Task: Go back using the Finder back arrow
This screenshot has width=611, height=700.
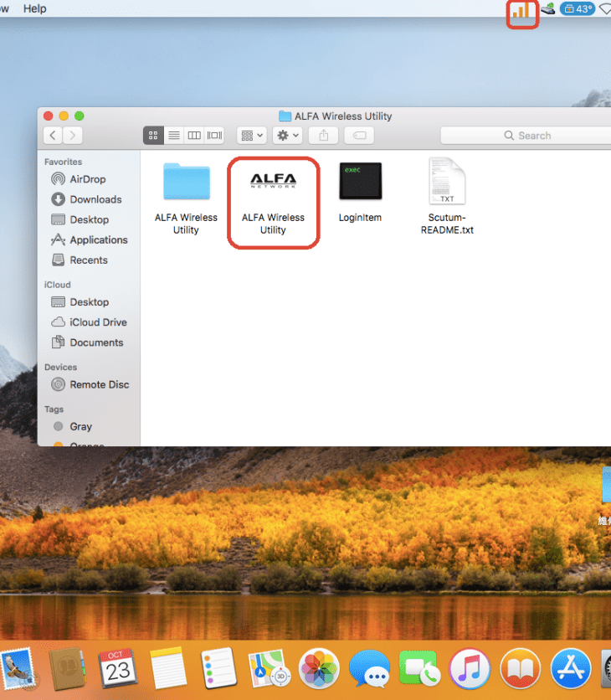Action: (x=53, y=135)
